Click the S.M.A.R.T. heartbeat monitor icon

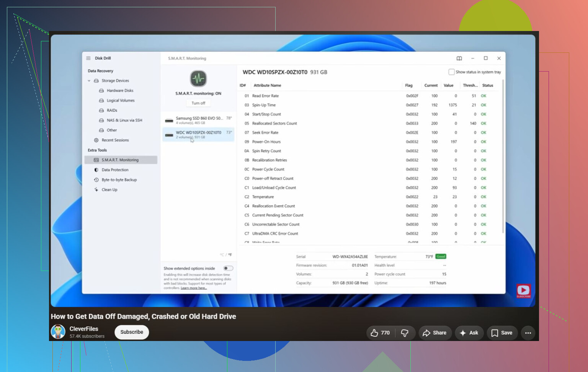(198, 79)
